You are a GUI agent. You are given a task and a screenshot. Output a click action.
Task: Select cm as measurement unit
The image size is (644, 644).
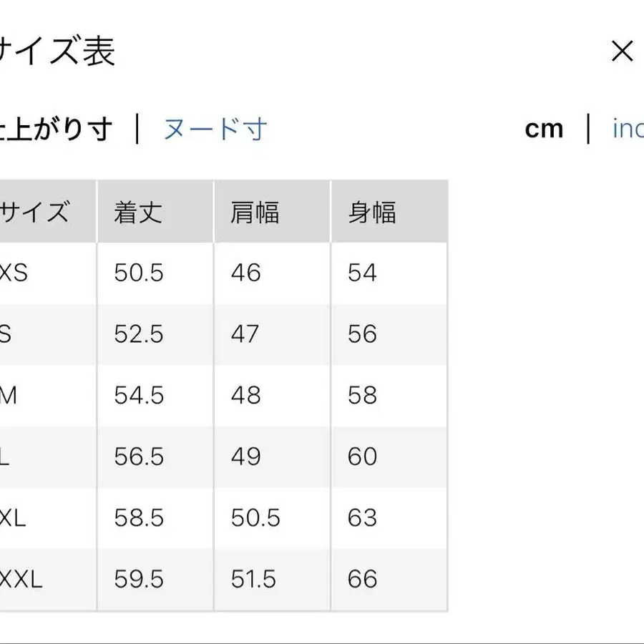point(544,129)
